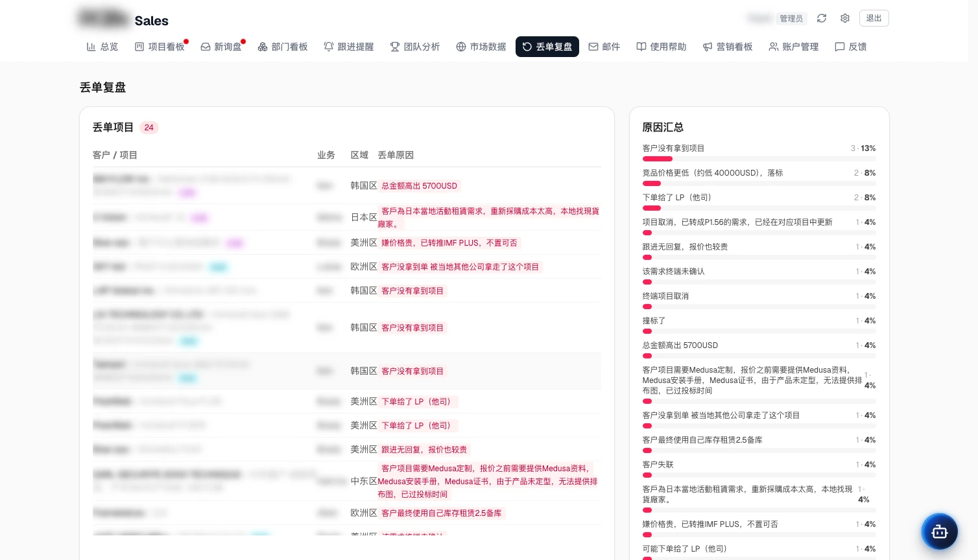The width and height of the screenshot is (978, 560).
Task: Open the 总览 tab label
Action: tap(110, 47)
